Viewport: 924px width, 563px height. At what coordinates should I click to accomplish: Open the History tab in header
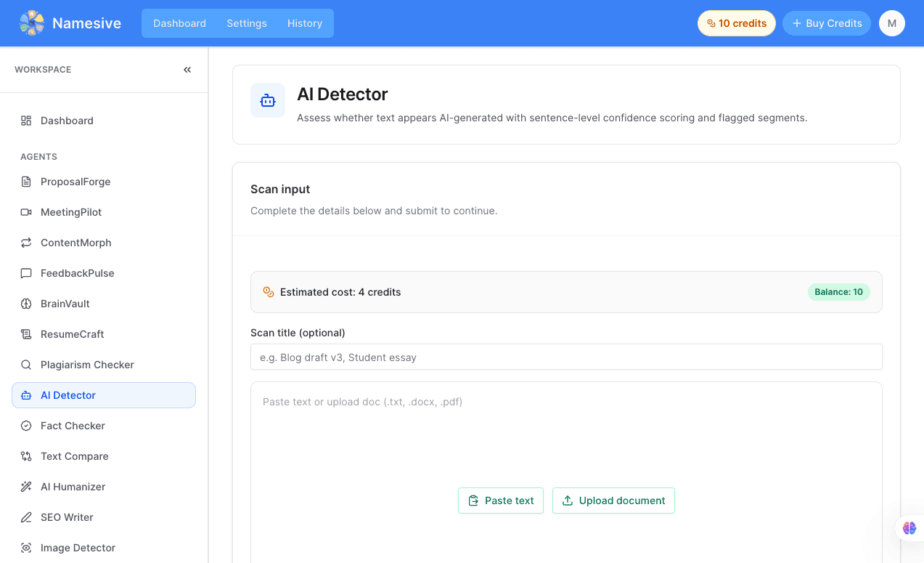click(x=305, y=23)
